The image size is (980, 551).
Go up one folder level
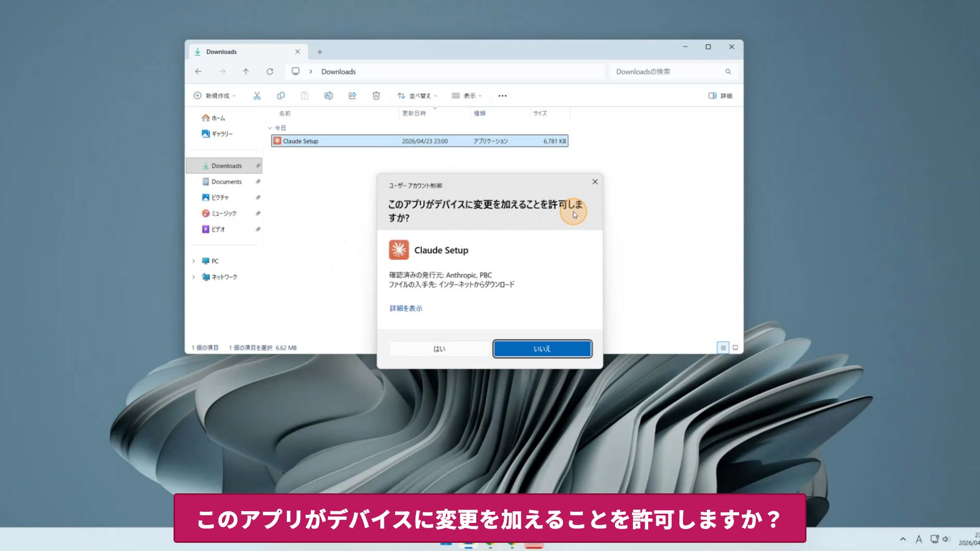246,71
